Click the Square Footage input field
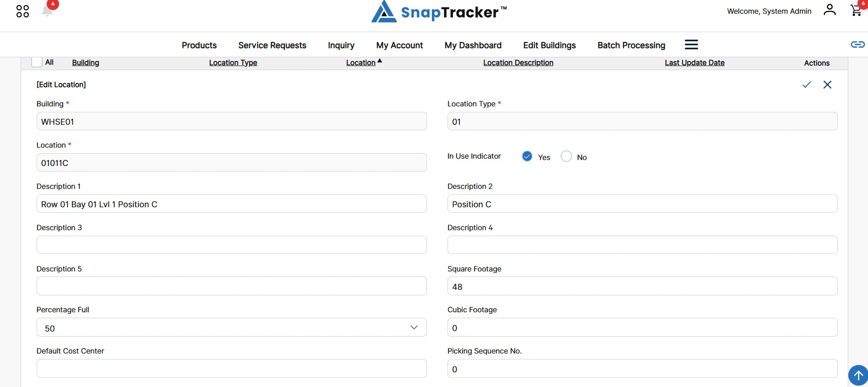This screenshot has height=387, width=868. click(x=642, y=286)
